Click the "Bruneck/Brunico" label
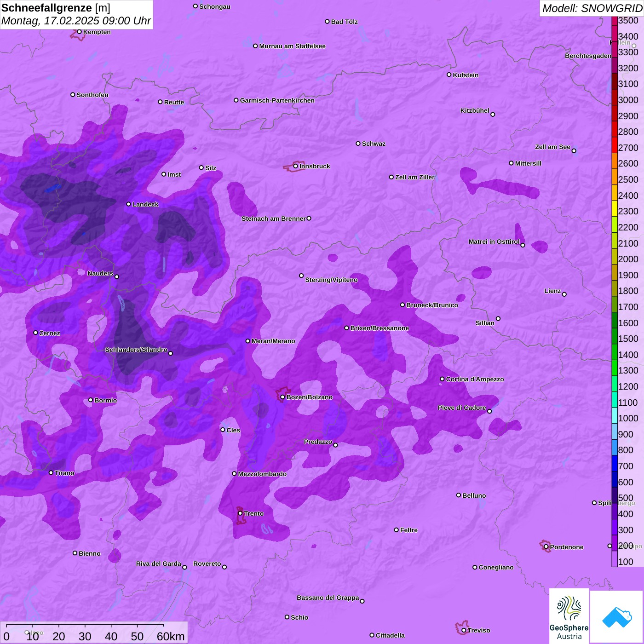The image size is (644, 644). pyautogui.click(x=432, y=305)
